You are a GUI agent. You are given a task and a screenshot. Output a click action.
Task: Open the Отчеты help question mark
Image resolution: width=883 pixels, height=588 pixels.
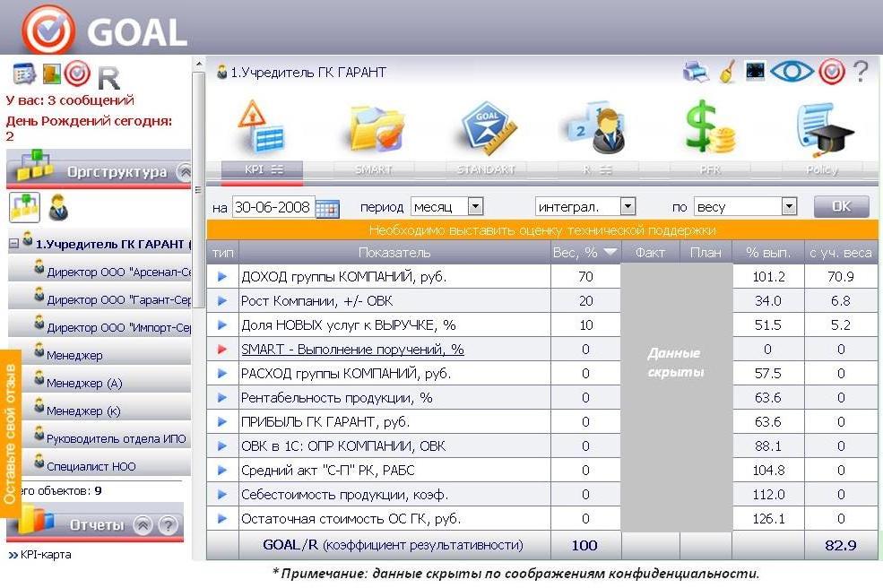[x=168, y=525]
